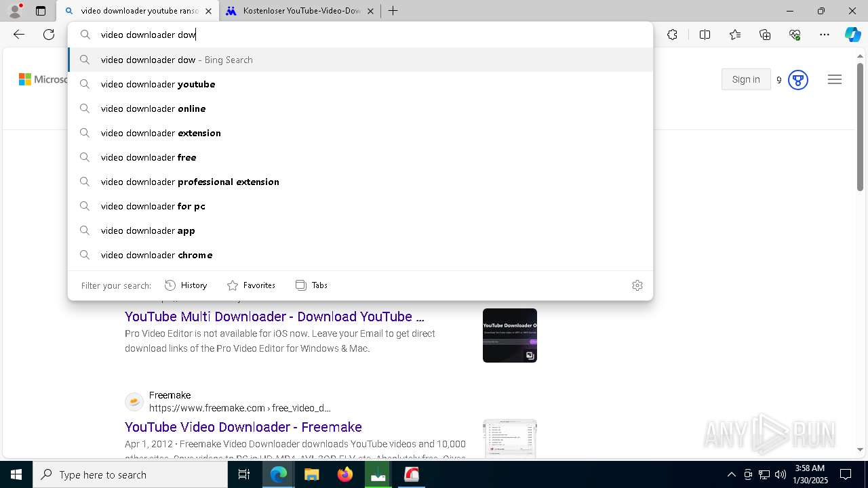Viewport: 868px width, 488px height.
Task: Open File Explorer from taskbar
Action: [312, 474]
